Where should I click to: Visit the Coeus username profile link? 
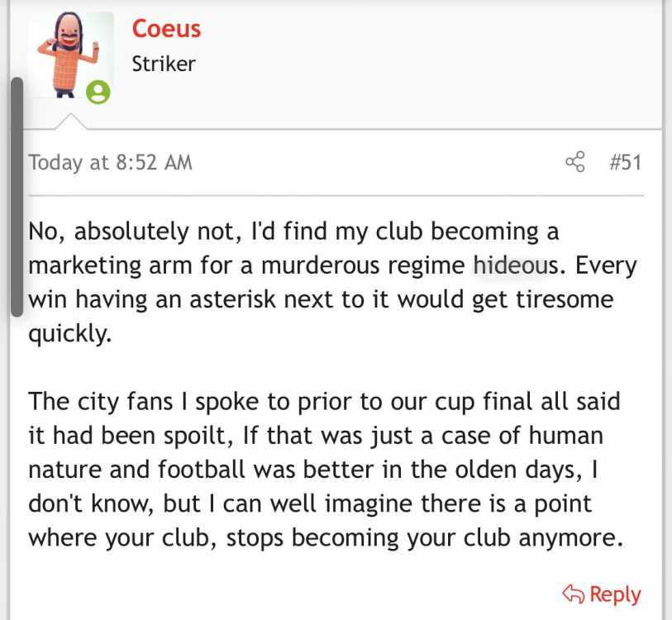166,29
